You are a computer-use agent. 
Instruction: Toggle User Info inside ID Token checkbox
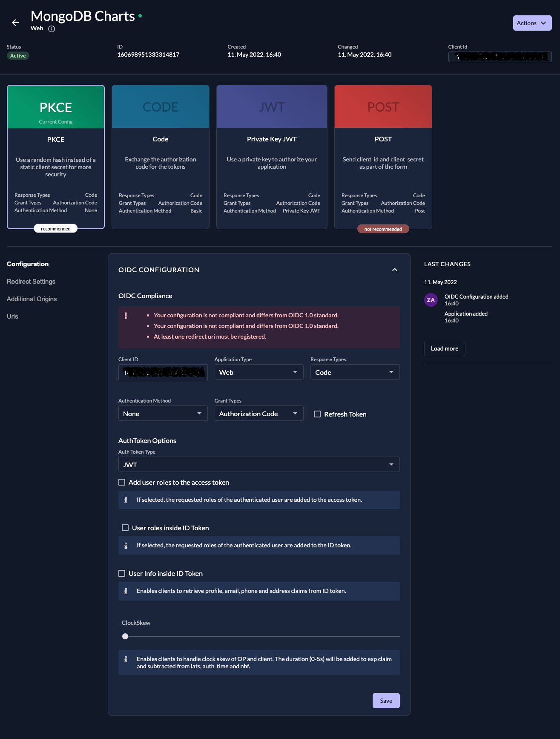click(122, 573)
